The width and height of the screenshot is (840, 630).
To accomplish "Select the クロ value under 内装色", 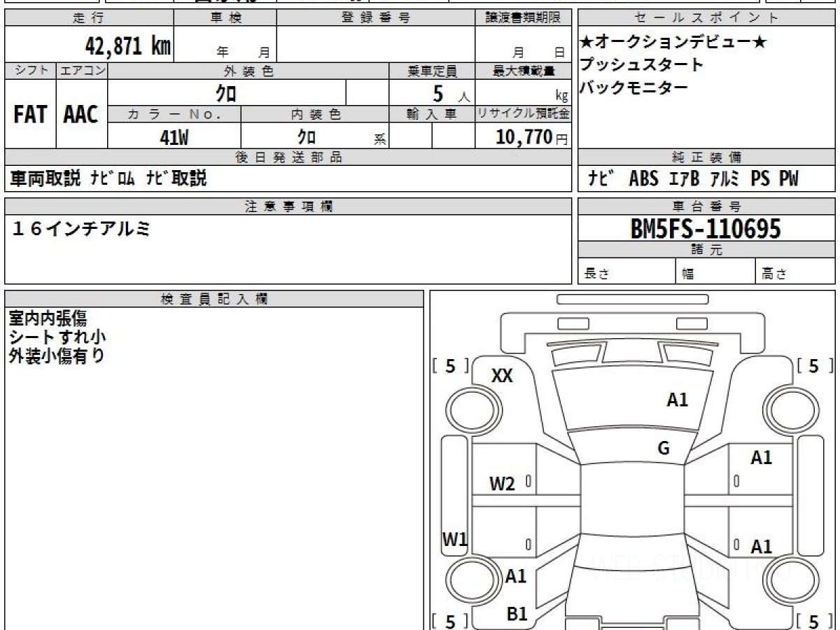I will pos(307,136).
